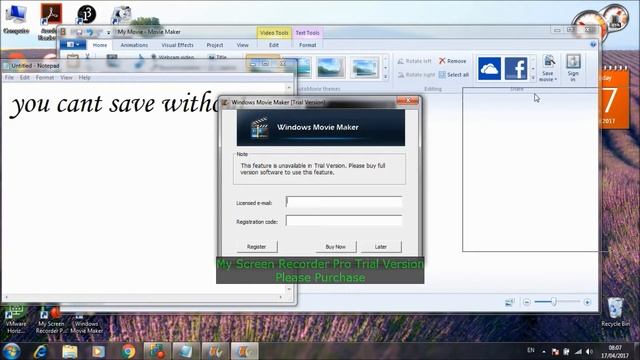Click the volume speaker icon in system tray
This screenshot has height=360, width=640.
(x=589, y=351)
